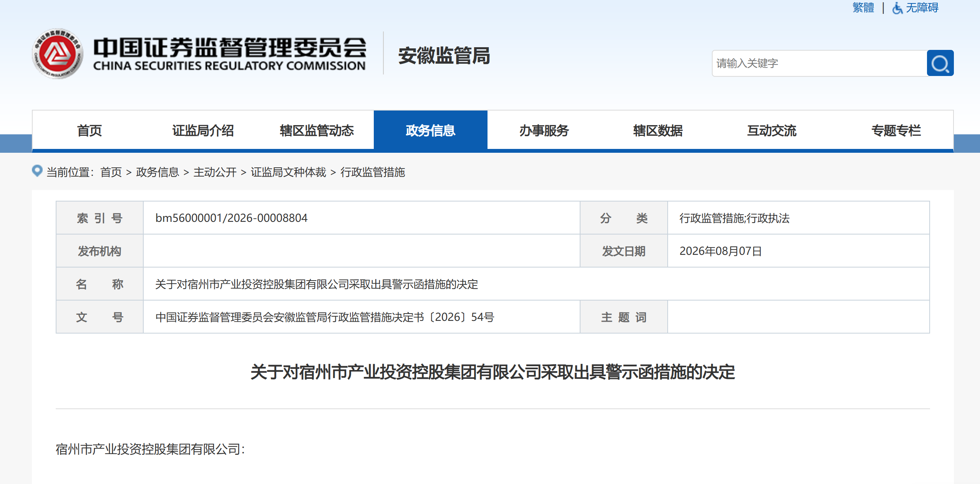
Task: Open the 互动交流 navigation tab
Action: (x=771, y=130)
